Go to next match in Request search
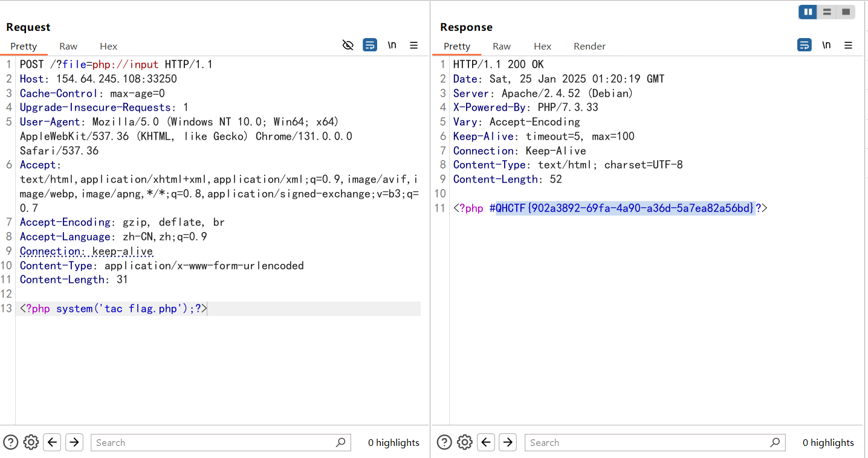Screen dimensions: 868x458 pyautogui.click(x=74, y=442)
